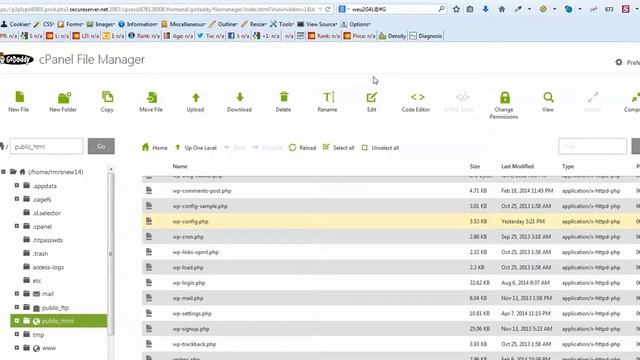Click the Home navigation link
Image resolution: width=640 pixels, height=360 pixels.
tap(154, 147)
